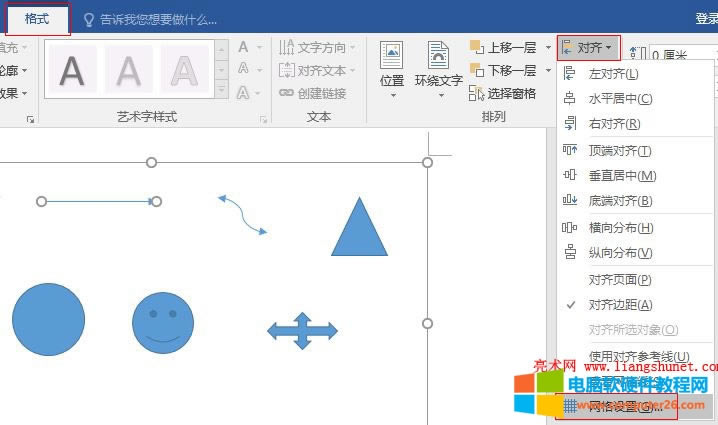Apply the second shadowed WordArt style A
The width and height of the screenshot is (718, 425).
click(128, 70)
